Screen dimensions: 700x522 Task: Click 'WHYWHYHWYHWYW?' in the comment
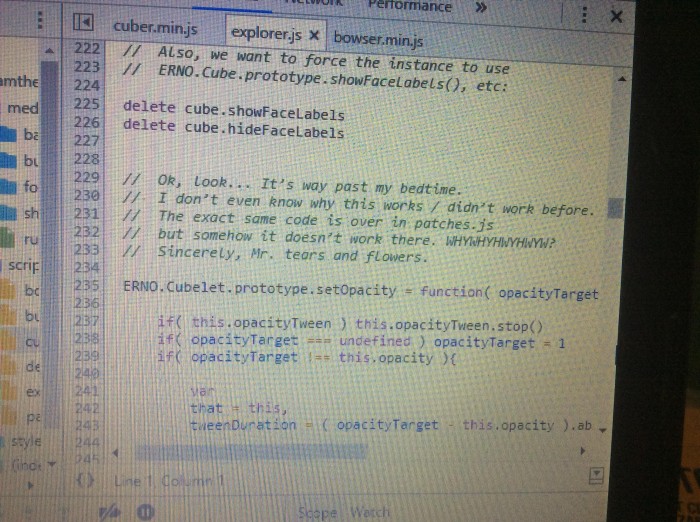(500, 242)
